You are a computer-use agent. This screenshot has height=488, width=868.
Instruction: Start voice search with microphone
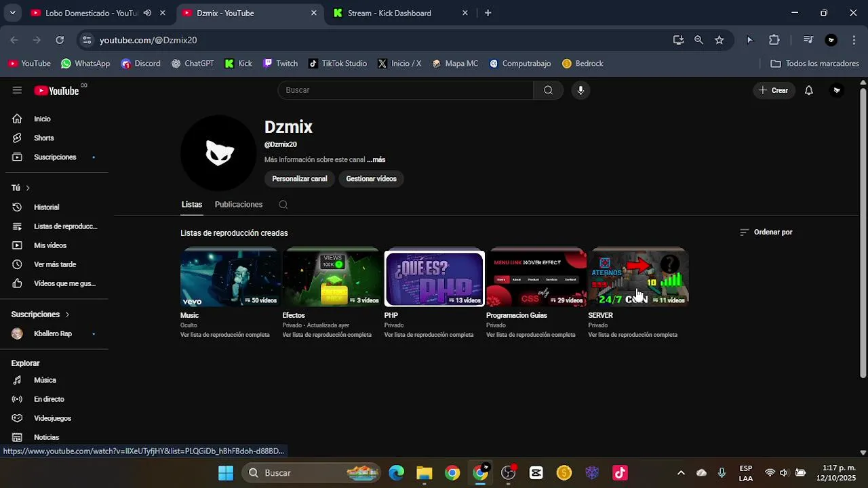tap(580, 90)
